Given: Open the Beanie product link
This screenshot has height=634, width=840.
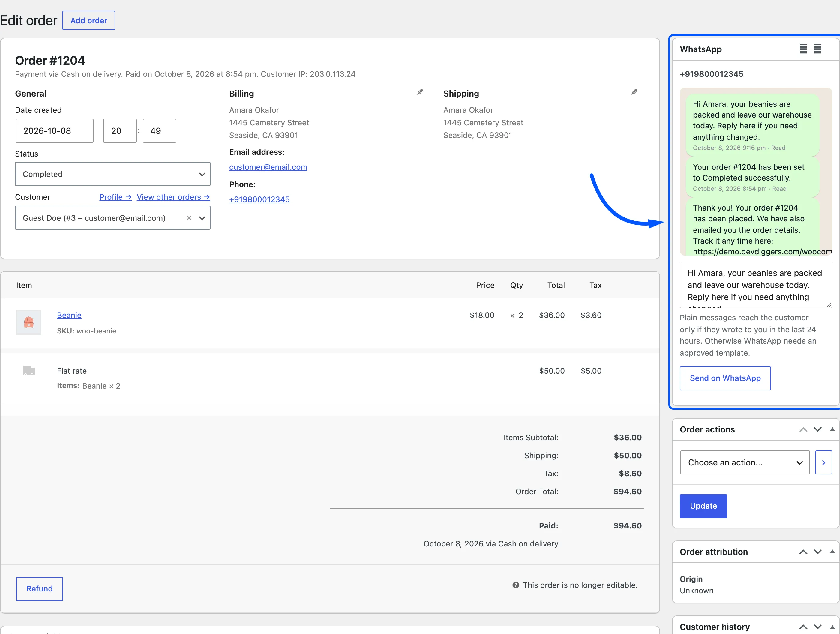Looking at the screenshot, I should pos(69,315).
